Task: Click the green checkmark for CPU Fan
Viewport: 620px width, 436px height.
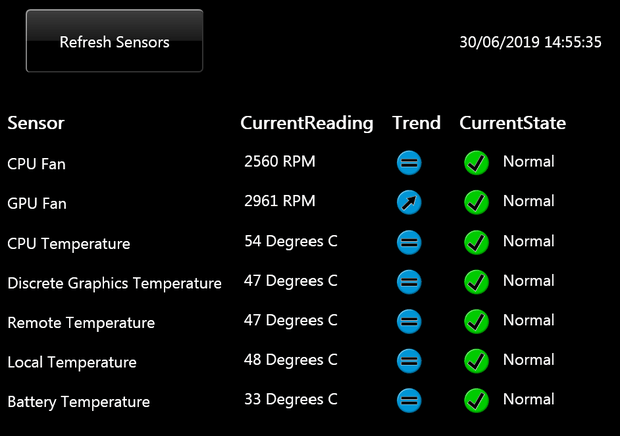Action: tap(476, 162)
